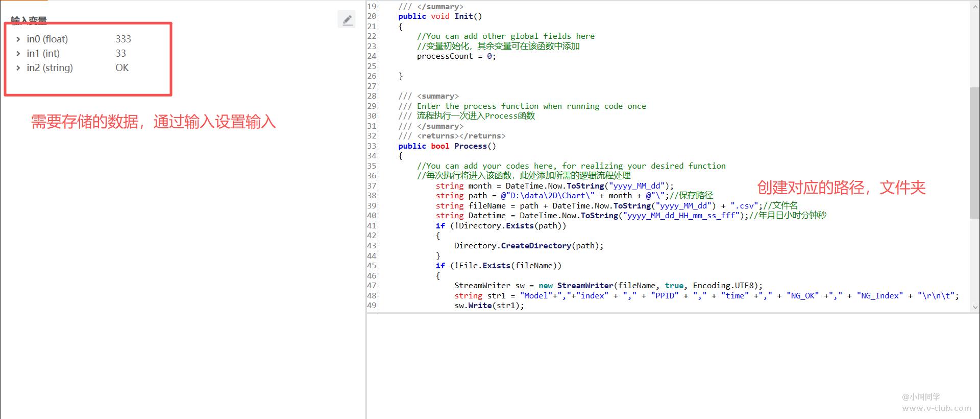Click the code editor scrollbar up arrow
This screenshot has width=980, height=419.
coord(974,6)
